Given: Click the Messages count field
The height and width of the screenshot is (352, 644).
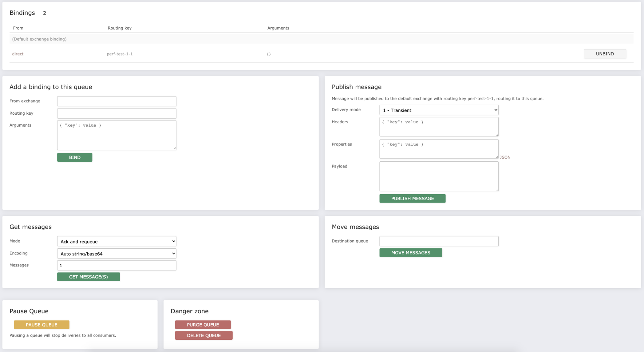Looking at the screenshot, I should 117,265.
